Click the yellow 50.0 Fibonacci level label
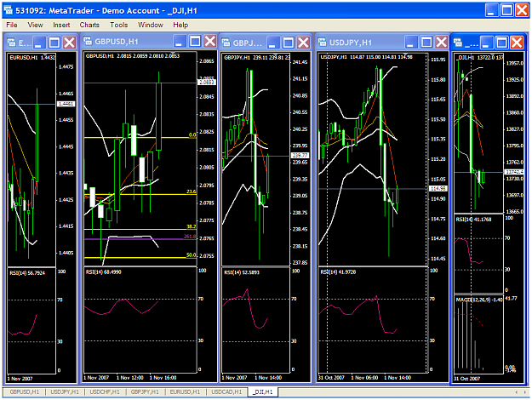The image size is (532, 400). coord(192,254)
